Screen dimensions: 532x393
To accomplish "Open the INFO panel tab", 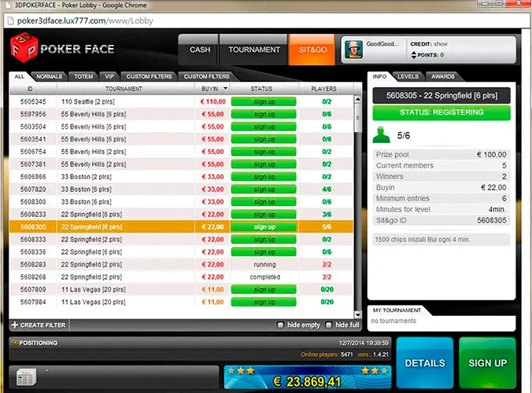I will 379,76.
